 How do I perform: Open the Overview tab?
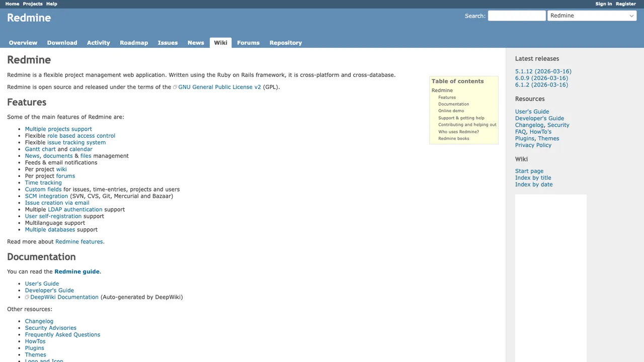[23, 43]
